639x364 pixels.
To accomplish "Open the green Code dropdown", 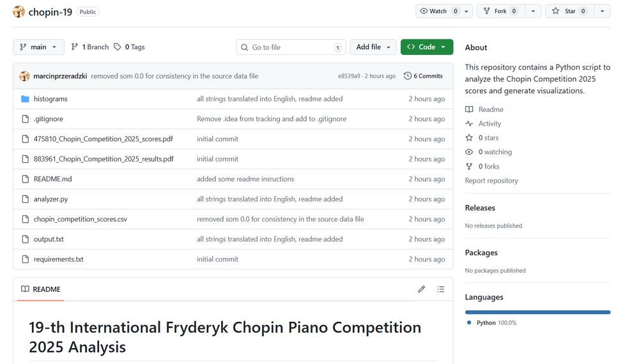I will [427, 47].
